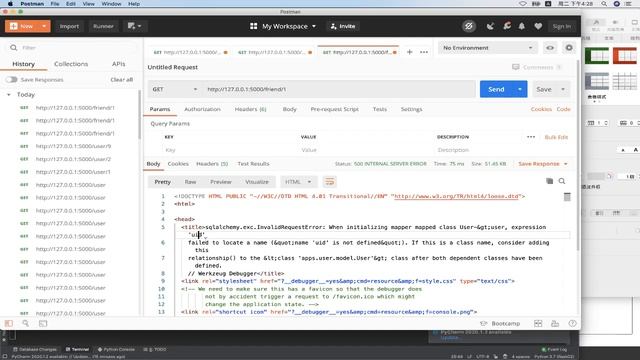Open history entry for user/2

click(73, 159)
